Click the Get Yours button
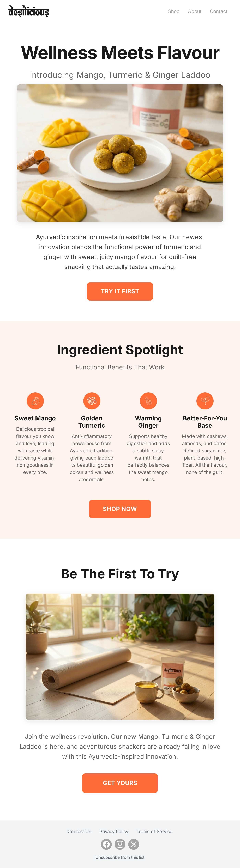 click(120, 783)
